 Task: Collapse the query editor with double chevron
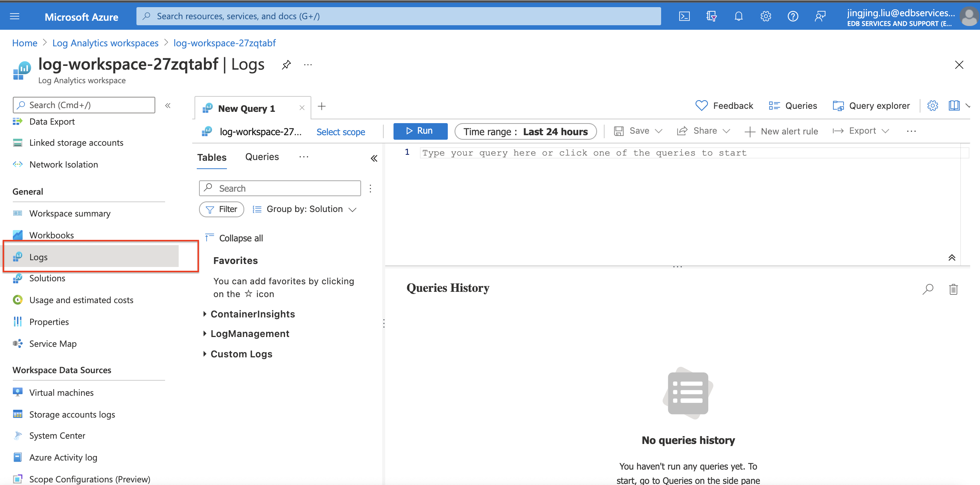951,258
